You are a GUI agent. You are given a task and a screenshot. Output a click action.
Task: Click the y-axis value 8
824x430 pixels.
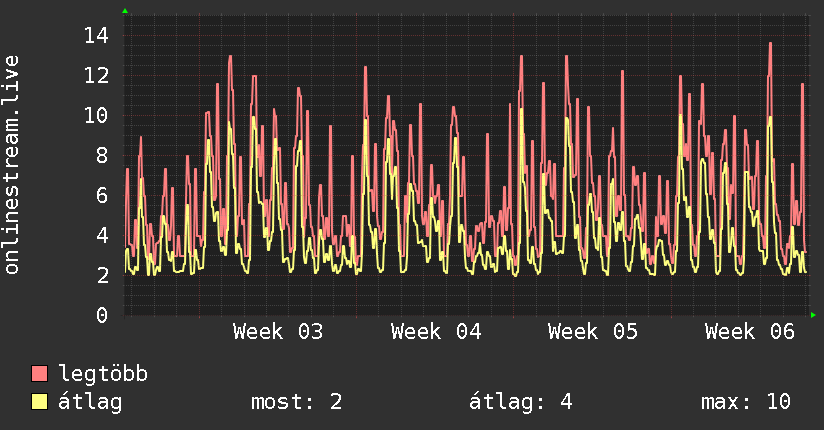coord(102,156)
